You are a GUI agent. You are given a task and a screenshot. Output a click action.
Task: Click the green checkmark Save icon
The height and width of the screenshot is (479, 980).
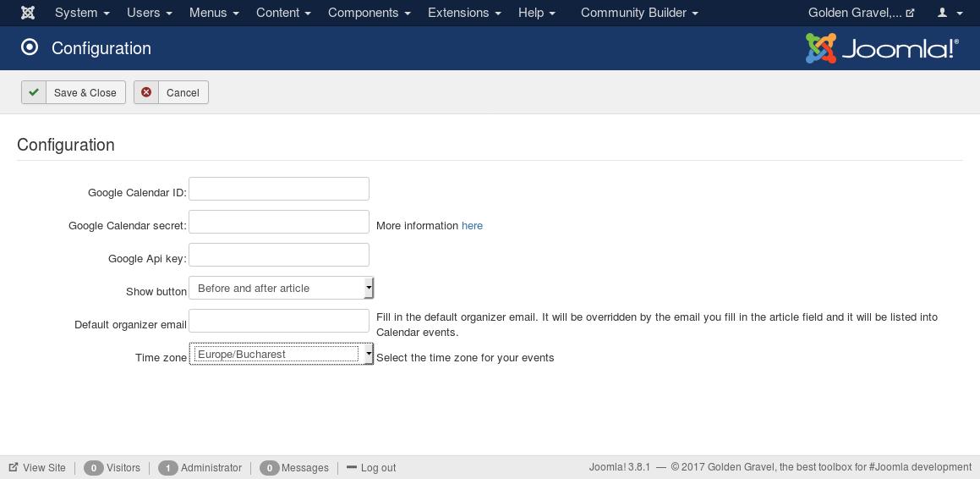(x=34, y=92)
